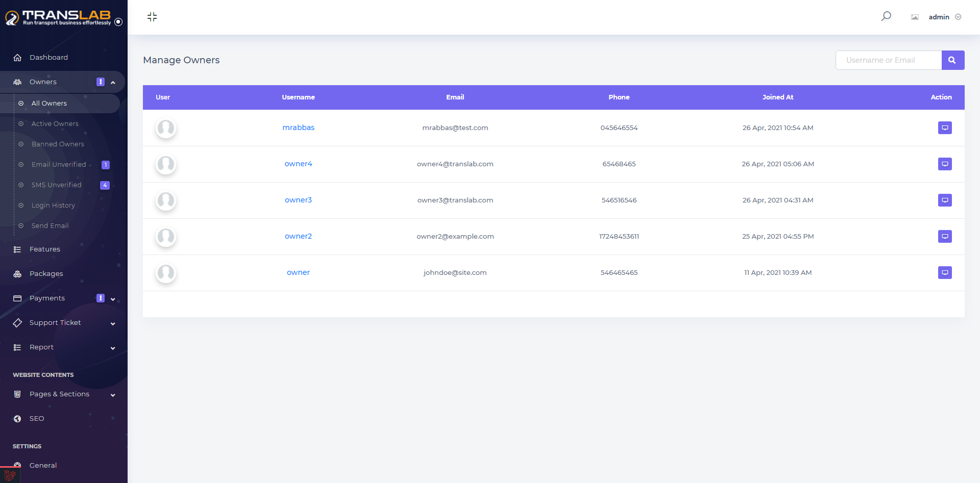Open the owner3 username link

point(299,200)
